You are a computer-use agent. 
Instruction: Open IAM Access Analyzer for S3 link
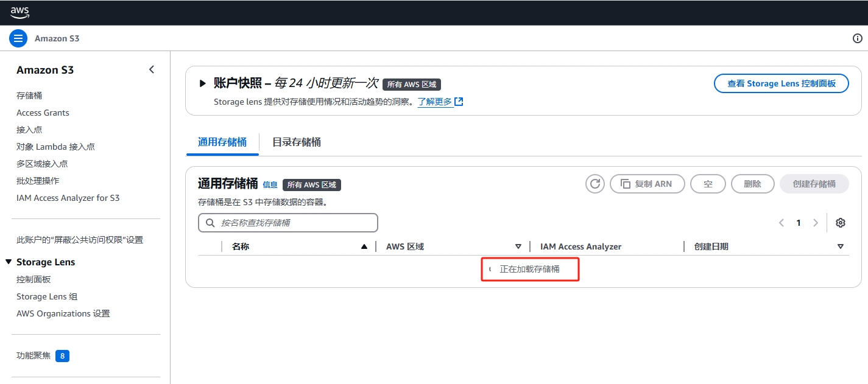click(x=68, y=198)
